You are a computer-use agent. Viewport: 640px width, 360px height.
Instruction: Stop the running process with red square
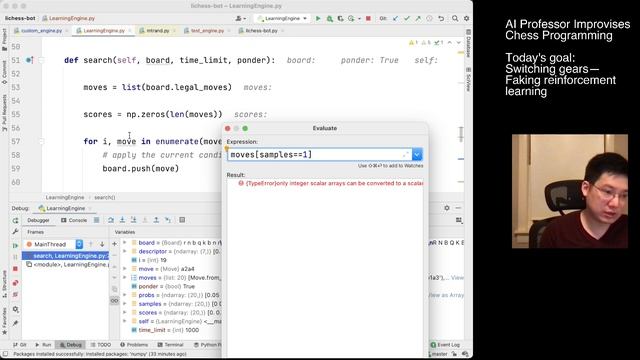tap(368, 18)
